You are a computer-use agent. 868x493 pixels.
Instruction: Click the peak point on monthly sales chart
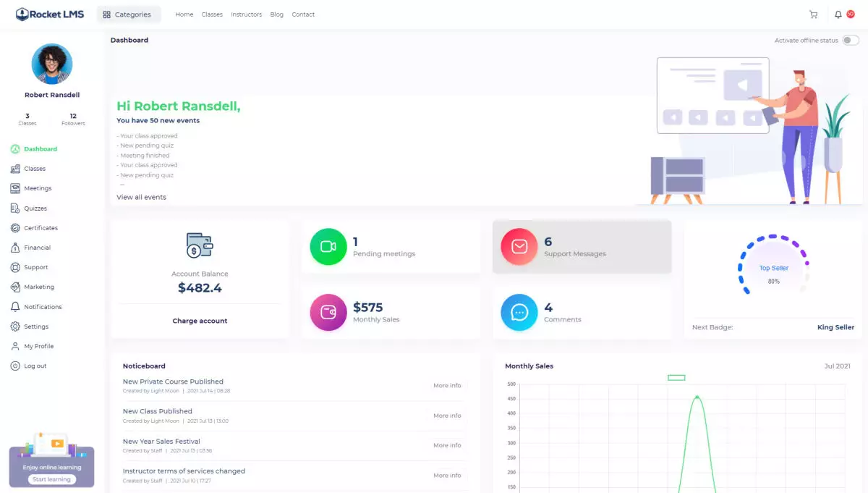697,397
